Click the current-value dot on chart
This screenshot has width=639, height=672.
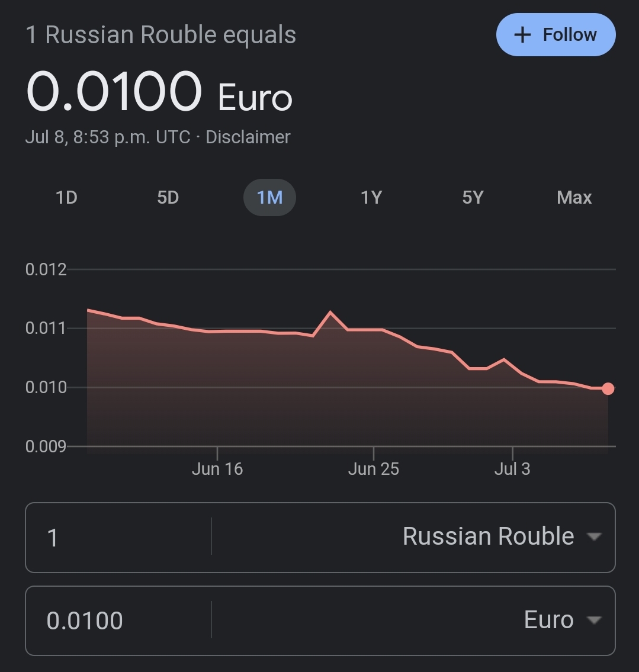pyautogui.click(x=608, y=389)
